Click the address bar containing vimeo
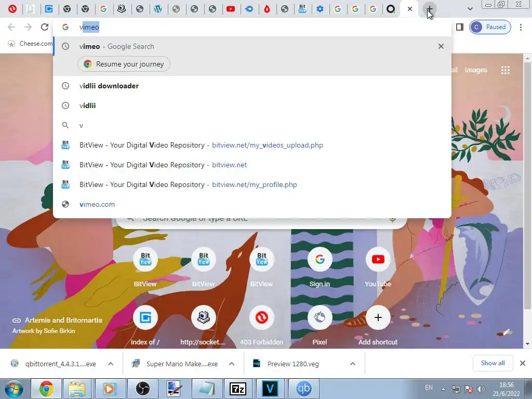532x399 pixels. click(252, 27)
